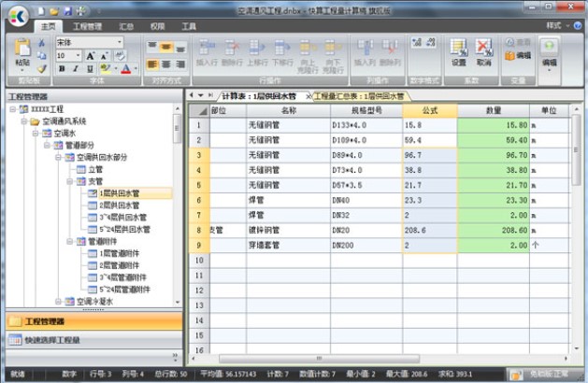Select the 2层供回水管 tree item
588x383 pixels.
(x=119, y=206)
